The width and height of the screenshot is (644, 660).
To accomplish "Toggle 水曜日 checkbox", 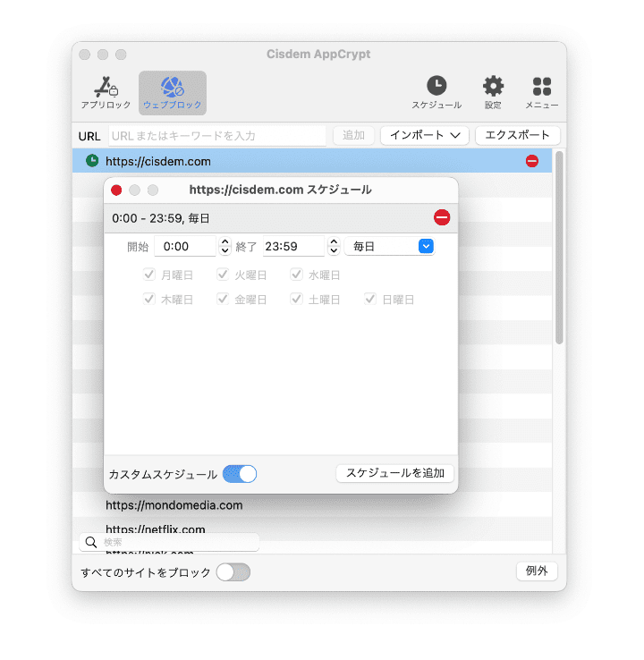I will (x=296, y=275).
